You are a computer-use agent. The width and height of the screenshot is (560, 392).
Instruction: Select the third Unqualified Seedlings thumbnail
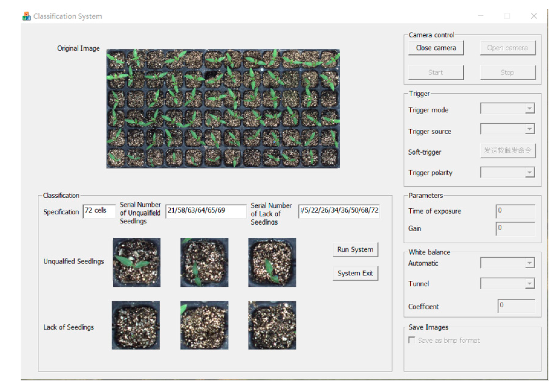[272, 262]
